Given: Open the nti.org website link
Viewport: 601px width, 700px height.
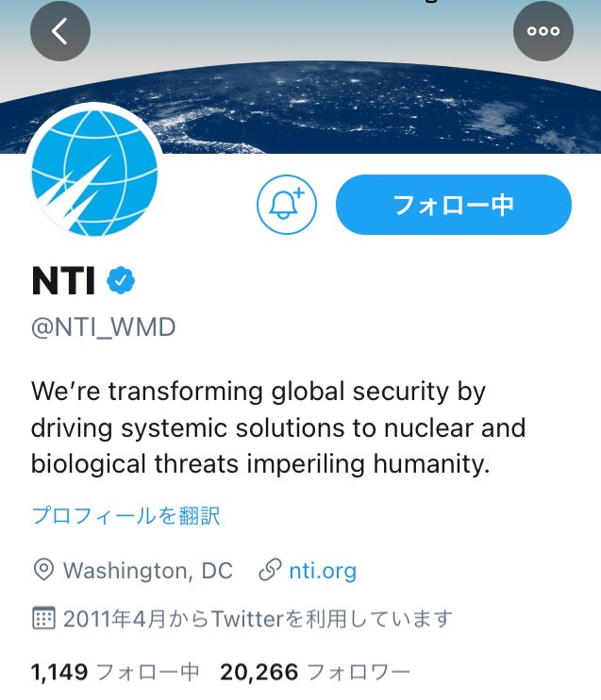Looking at the screenshot, I should point(323,571).
